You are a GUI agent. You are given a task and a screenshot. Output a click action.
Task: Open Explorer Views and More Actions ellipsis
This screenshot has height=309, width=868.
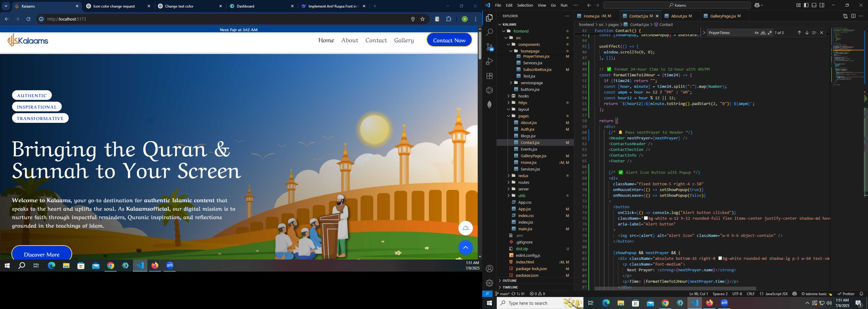point(567,16)
